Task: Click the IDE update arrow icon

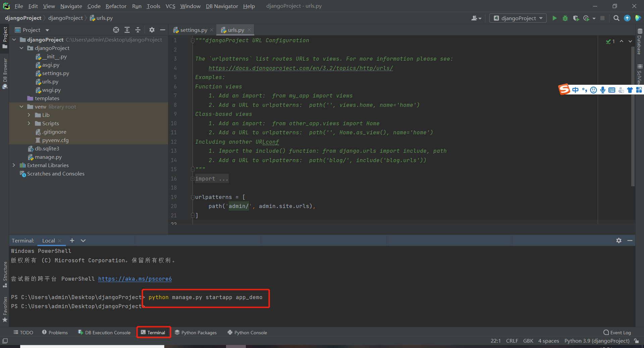Action: pyautogui.click(x=627, y=18)
